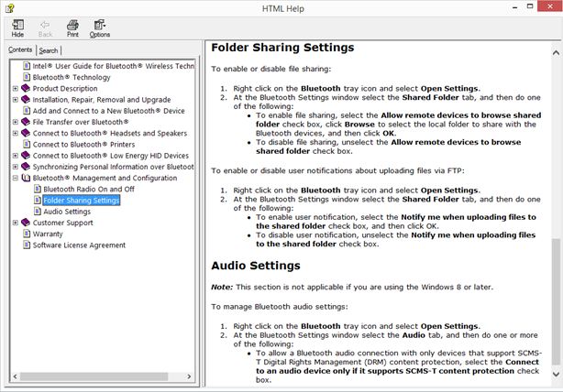Click 'To manage Bluetooth audio settings:' text

click(x=280, y=307)
